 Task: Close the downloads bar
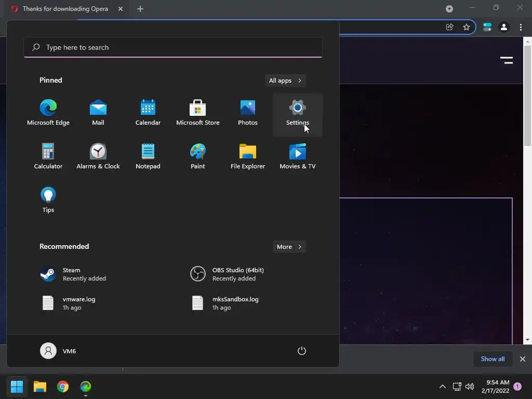[523, 359]
